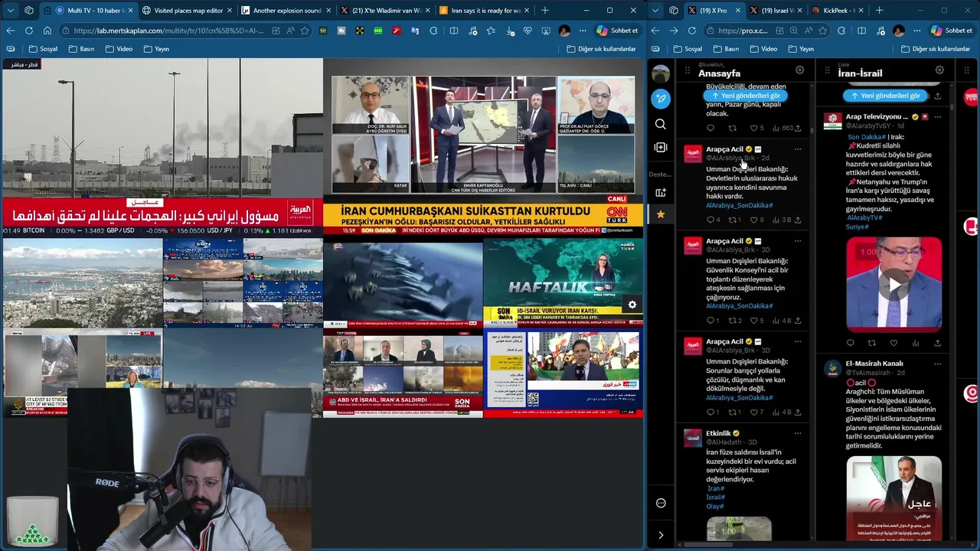The height and width of the screenshot is (551, 980).
Task: Expand tab search dropdown in left window
Action: 10,11
